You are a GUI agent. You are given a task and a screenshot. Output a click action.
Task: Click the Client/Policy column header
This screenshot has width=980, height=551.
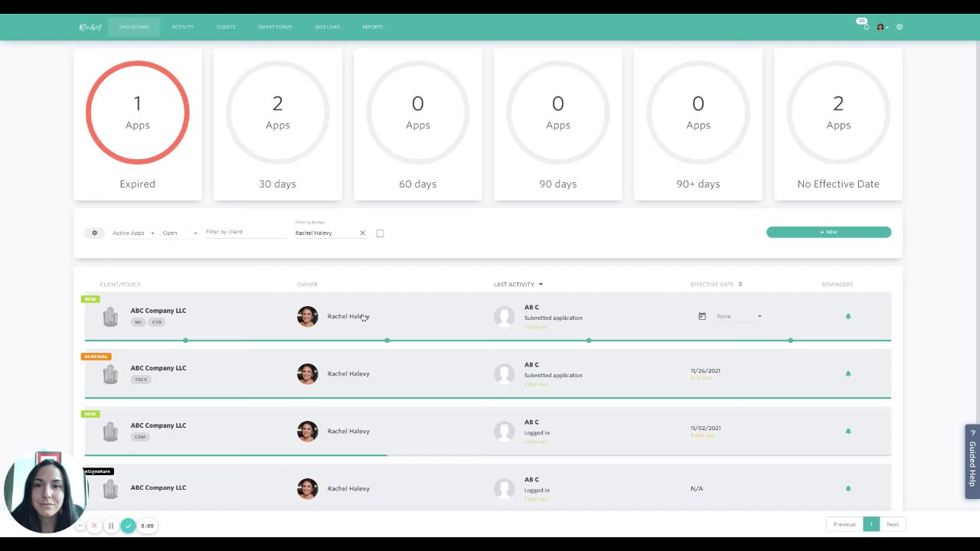point(120,285)
